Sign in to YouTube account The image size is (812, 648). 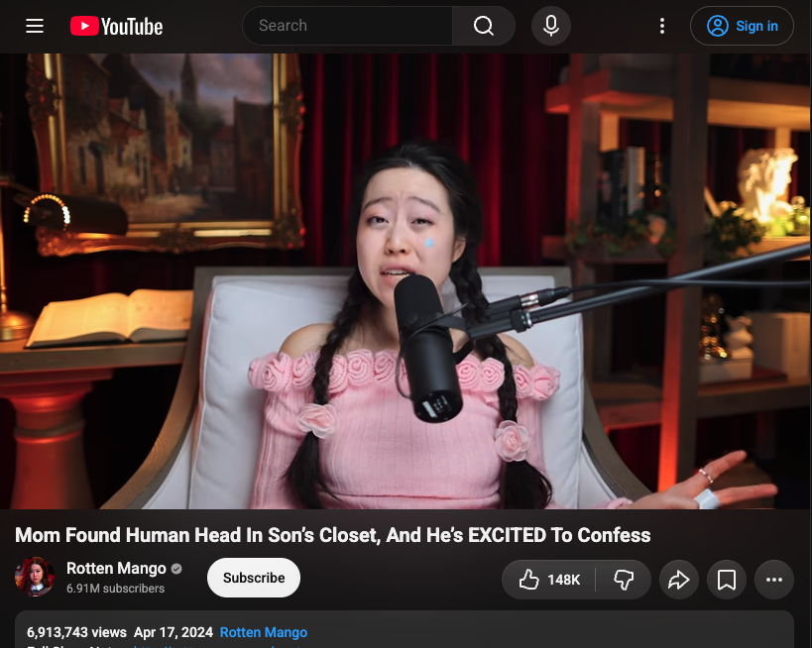(742, 26)
